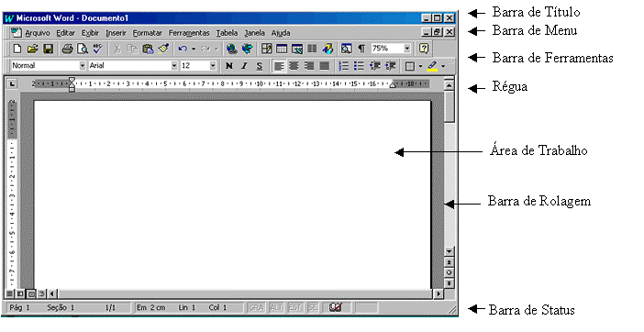Screen dimensions: 644x332
Task: Click the vertical scrollbar down arrow
Action: (x=450, y=251)
